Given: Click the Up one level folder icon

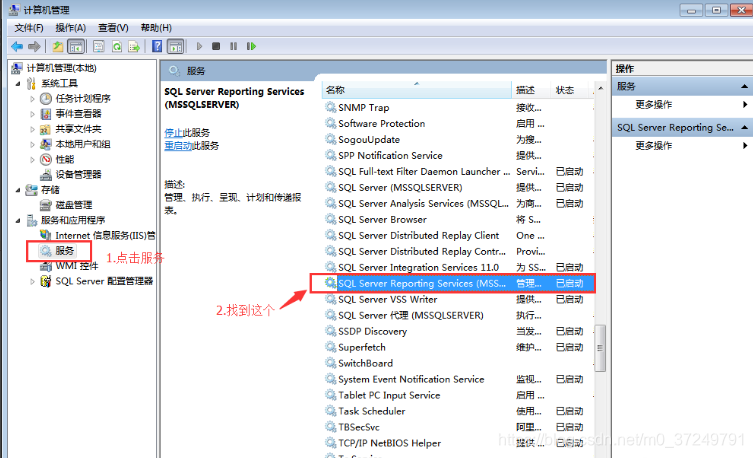Looking at the screenshot, I should click(x=58, y=47).
